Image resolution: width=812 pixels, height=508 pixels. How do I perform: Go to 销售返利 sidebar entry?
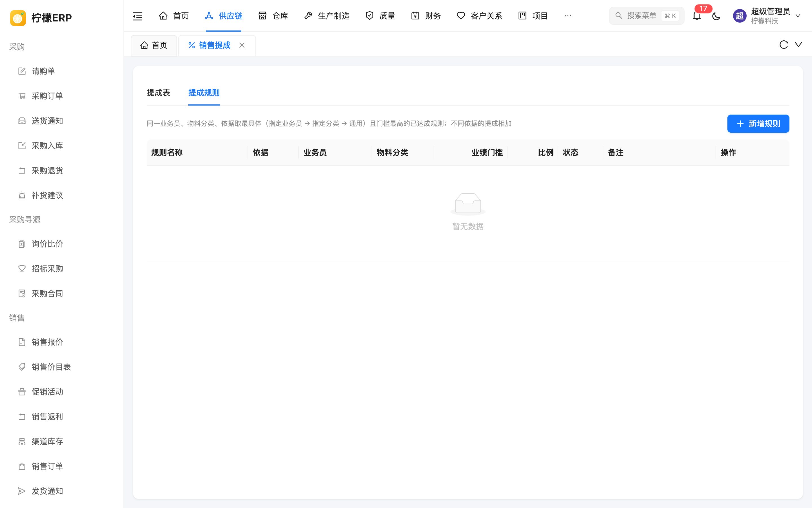point(62,417)
